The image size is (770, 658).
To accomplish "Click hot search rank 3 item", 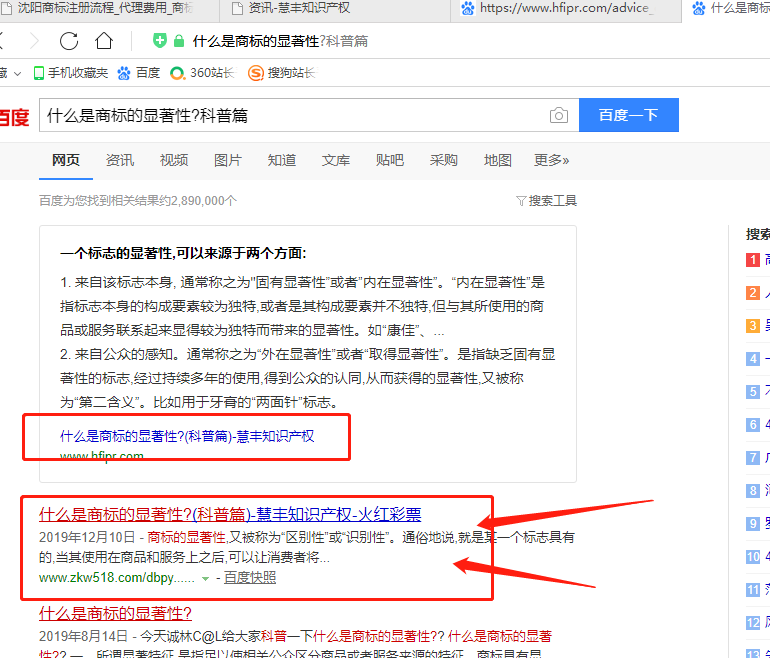I will pyautogui.click(x=758, y=326).
